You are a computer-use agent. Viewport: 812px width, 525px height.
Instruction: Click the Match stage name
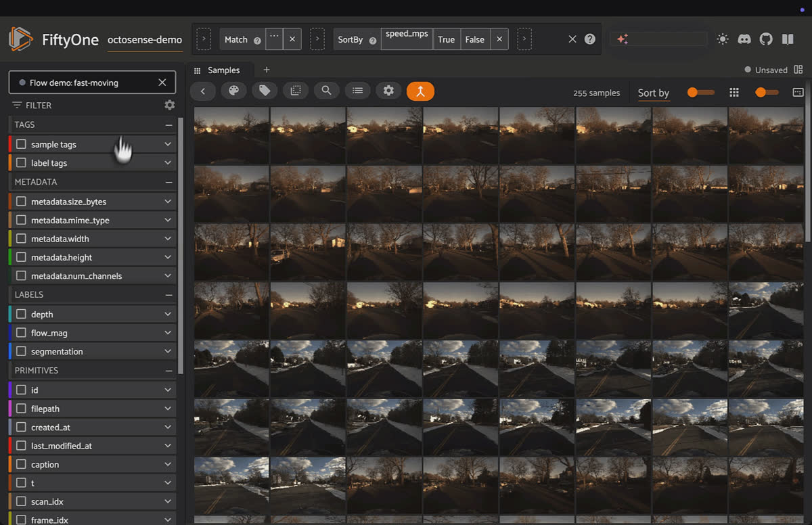click(236, 40)
